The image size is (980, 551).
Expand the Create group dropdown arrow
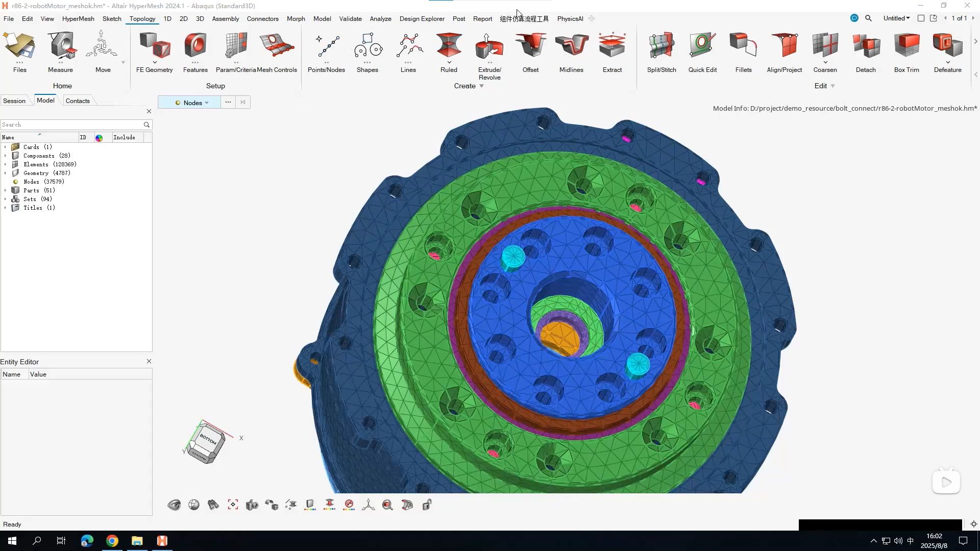481,86
